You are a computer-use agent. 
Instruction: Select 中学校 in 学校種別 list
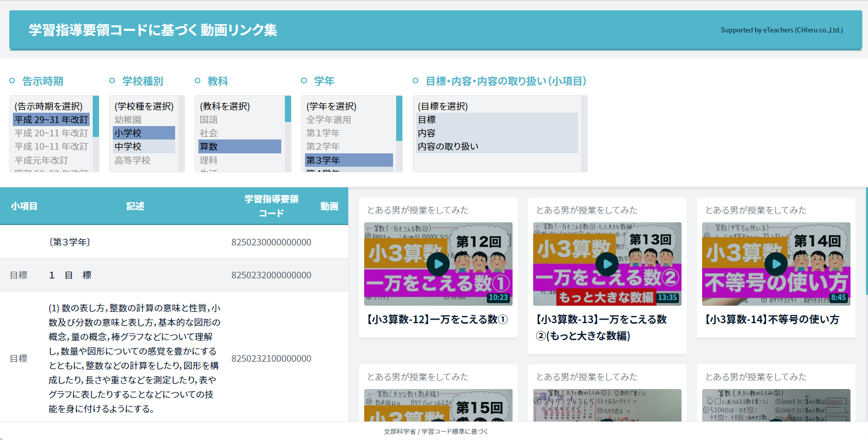[144, 146]
